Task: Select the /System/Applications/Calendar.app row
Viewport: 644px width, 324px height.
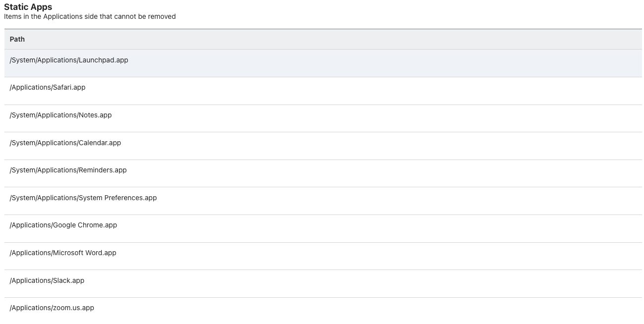Action: pos(323,146)
